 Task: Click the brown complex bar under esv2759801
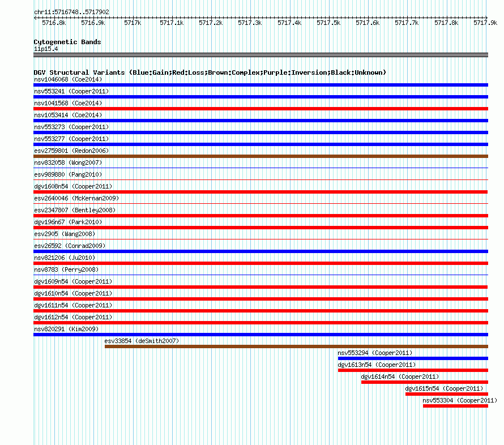(x=260, y=156)
